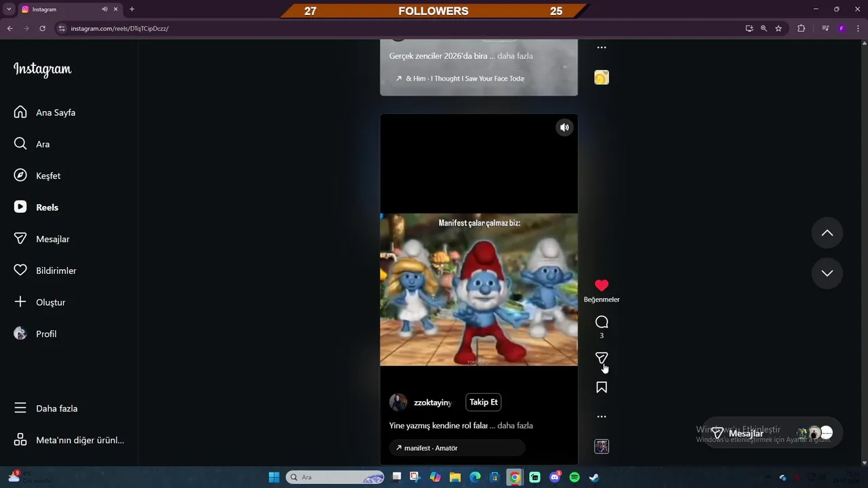Open media controls icon in Chrome
Viewport: 868px width, 488px height.
[x=825, y=28]
